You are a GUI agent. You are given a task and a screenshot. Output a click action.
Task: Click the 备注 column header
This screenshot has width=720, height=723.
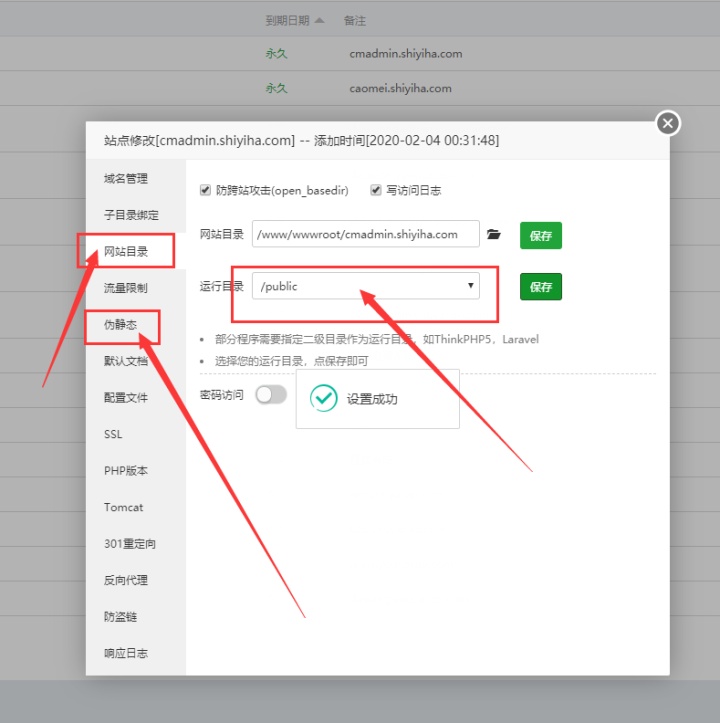tap(355, 20)
